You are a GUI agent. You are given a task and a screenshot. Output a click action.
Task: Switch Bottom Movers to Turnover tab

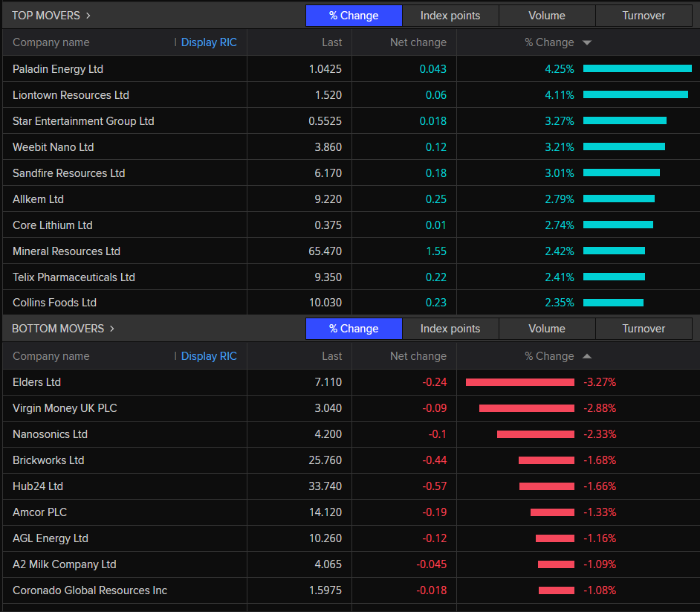coord(644,329)
